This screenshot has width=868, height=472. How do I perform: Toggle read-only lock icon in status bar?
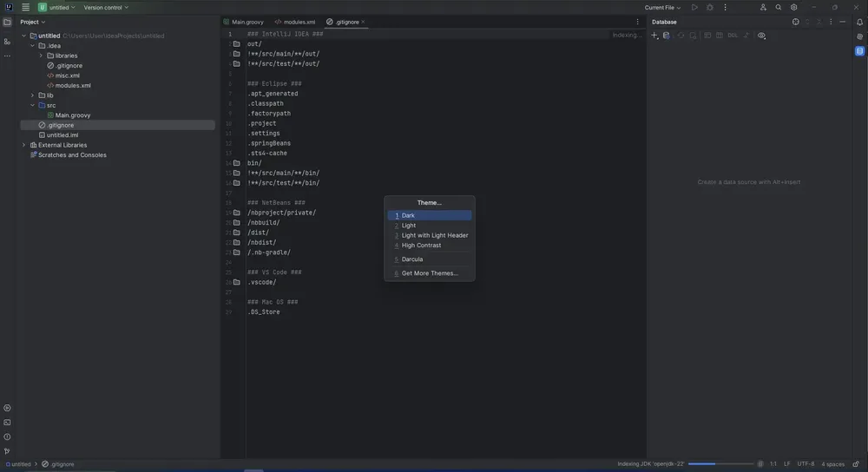(x=856, y=463)
